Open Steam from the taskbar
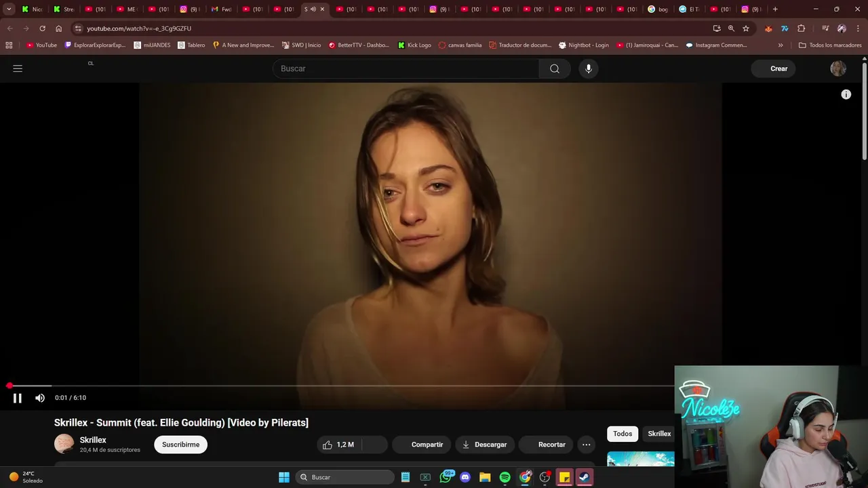This screenshot has width=868, height=488. pos(584,477)
